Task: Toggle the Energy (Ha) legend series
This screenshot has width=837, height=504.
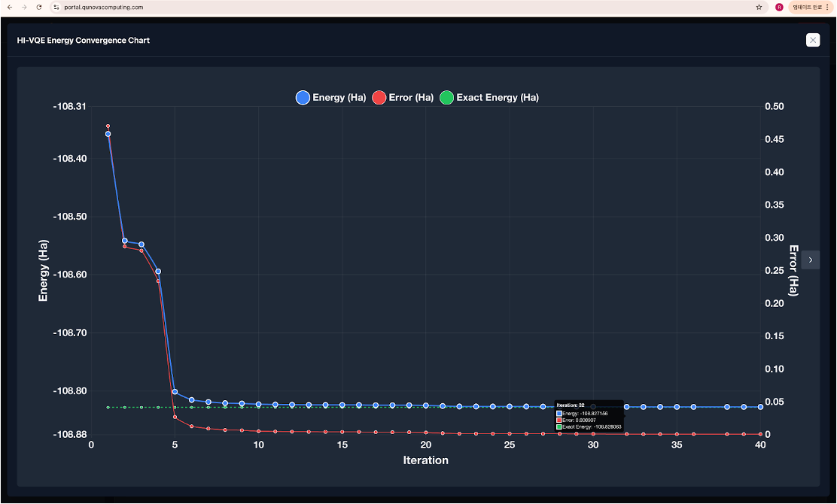Action: [339, 98]
